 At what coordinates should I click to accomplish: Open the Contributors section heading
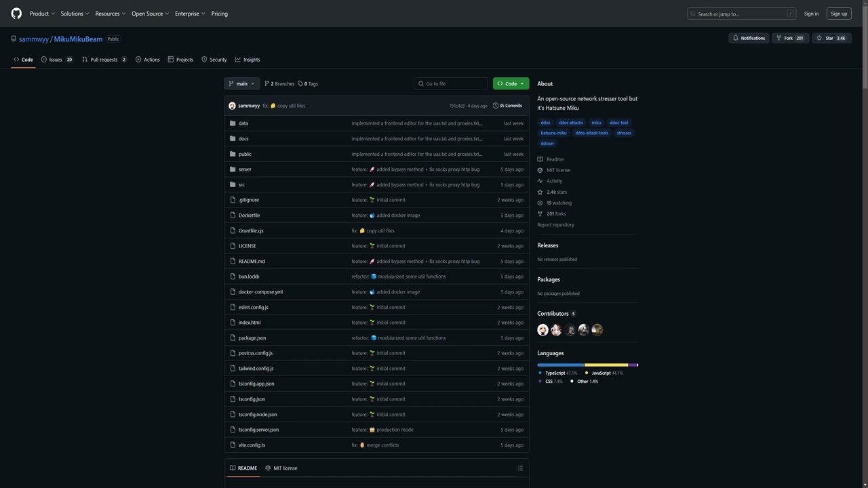[556, 314]
